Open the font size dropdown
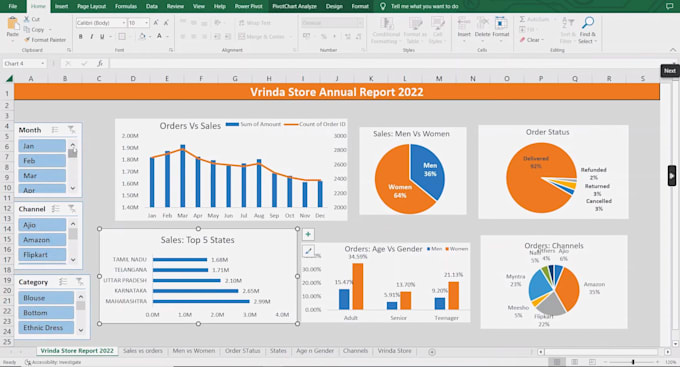The width and height of the screenshot is (680, 367). click(x=146, y=23)
